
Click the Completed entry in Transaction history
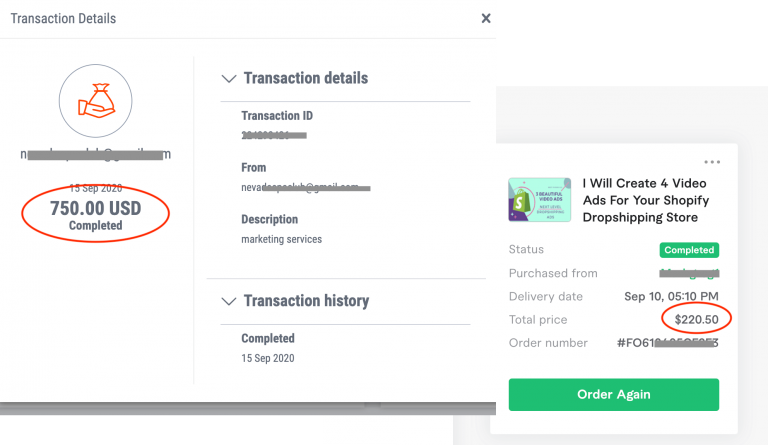268,338
